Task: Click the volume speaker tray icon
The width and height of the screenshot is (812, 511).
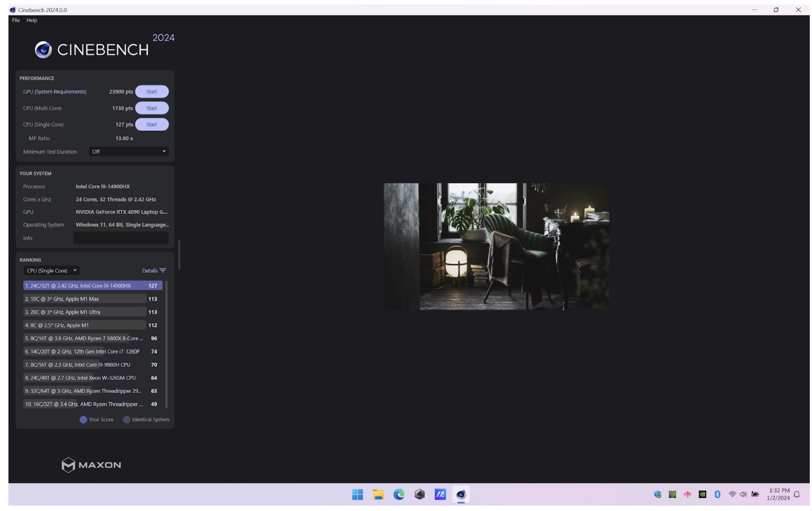Action: click(x=743, y=494)
